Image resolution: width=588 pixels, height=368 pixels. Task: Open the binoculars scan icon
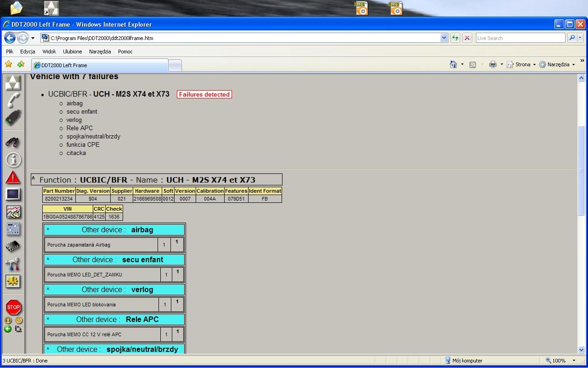(13, 142)
